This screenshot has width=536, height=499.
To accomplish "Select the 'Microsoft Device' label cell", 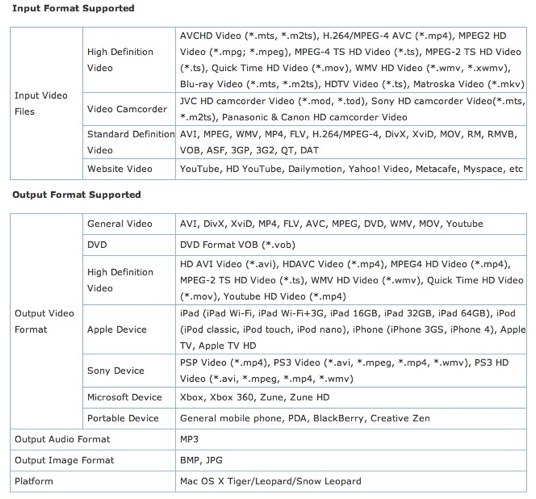I will (129, 397).
